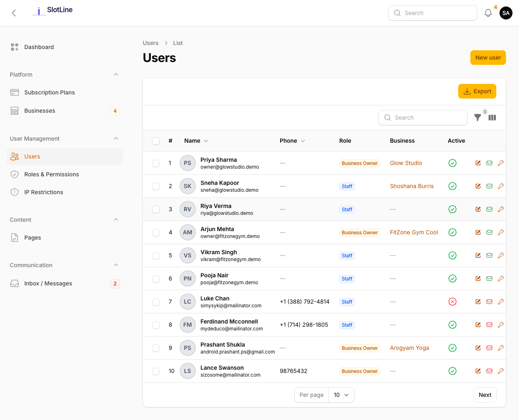This screenshot has width=519, height=420.
Task: Click email sizosome@mailinator.com
Action: point(230,375)
